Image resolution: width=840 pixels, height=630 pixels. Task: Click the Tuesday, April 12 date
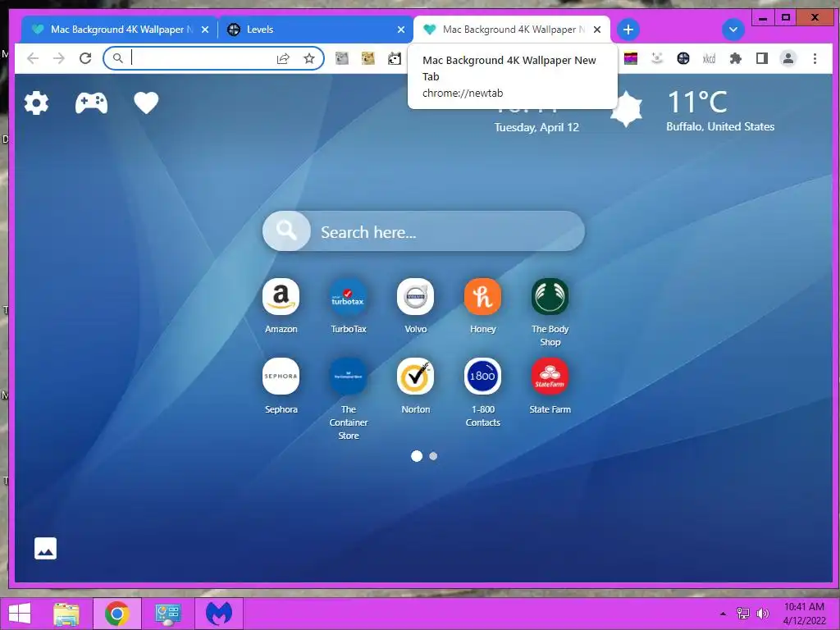point(536,127)
